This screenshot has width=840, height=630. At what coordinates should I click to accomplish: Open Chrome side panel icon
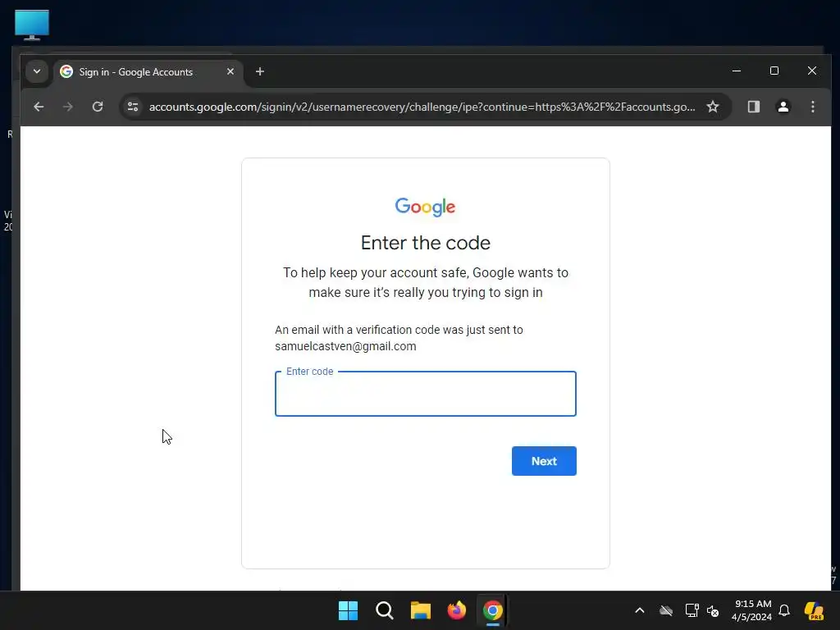coord(754,107)
